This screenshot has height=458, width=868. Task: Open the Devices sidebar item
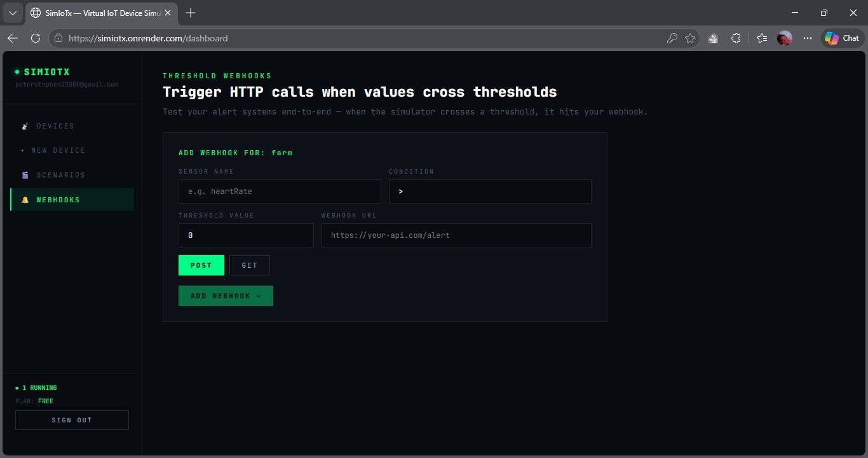tap(72, 126)
